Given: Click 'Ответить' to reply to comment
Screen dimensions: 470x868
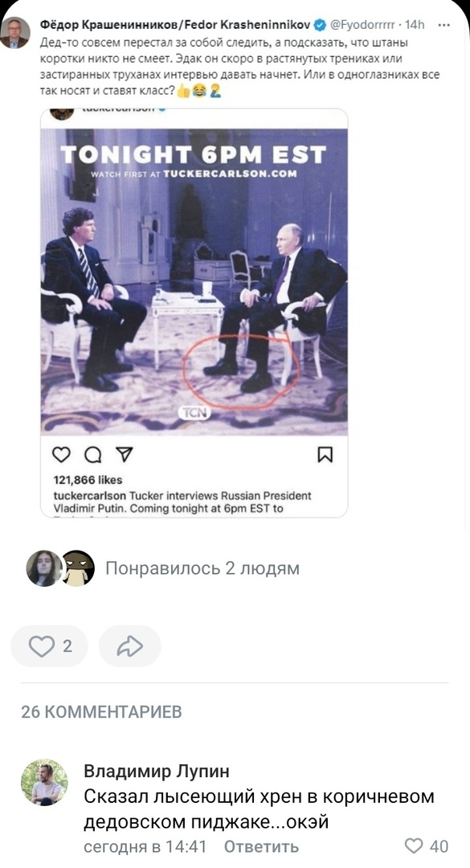Looking at the screenshot, I should pyautogui.click(x=261, y=846).
